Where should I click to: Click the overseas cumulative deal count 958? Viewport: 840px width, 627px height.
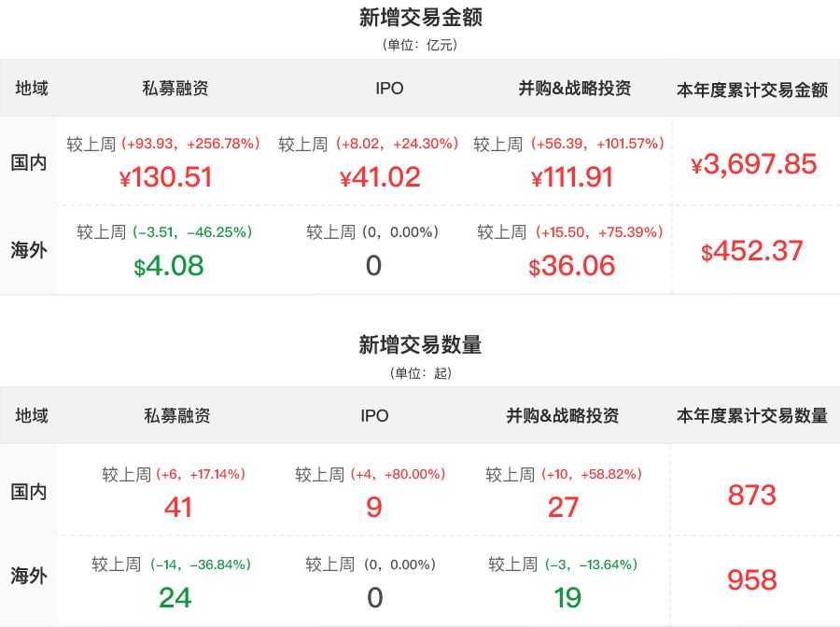(x=751, y=580)
